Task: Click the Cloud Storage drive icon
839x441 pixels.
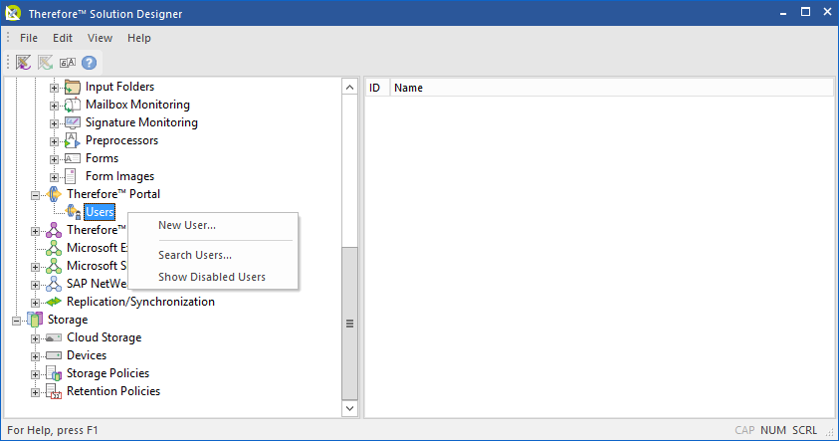Action: tap(54, 338)
